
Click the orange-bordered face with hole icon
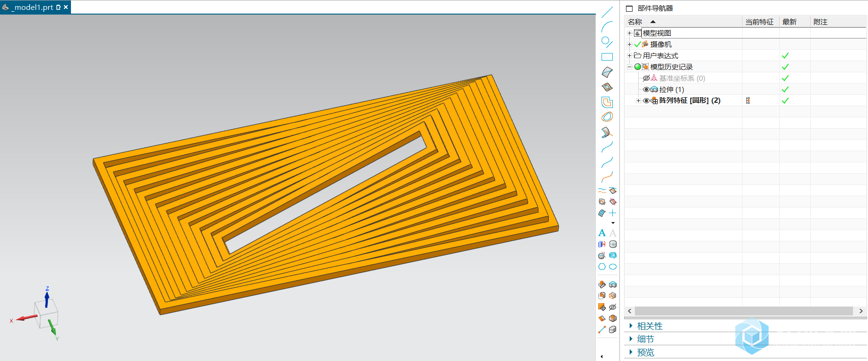click(x=607, y=87)
